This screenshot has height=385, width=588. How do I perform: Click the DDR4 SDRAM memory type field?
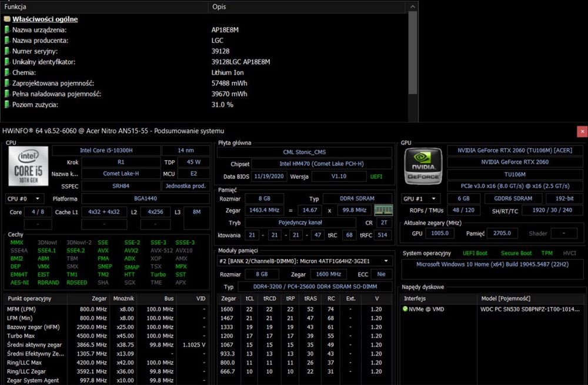[357, 199]
